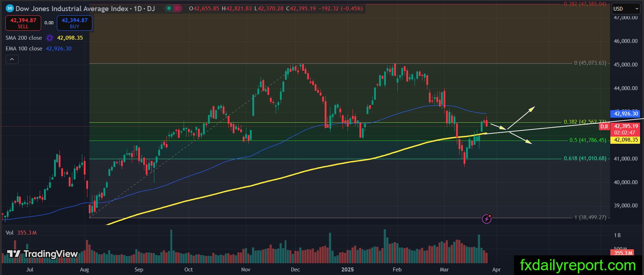Click the SELL 42,394.87 button
Screen dimensions: 644x275
pyautogui.click(x=23, y=23)
